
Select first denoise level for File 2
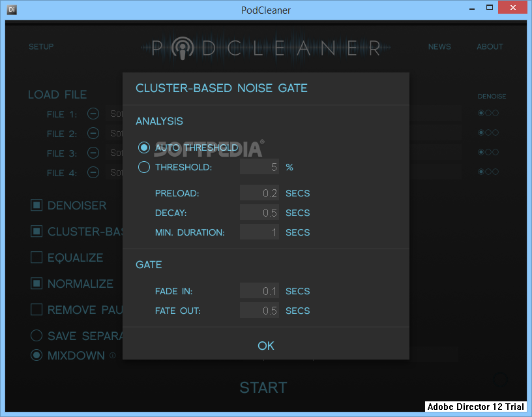(480, 132)
